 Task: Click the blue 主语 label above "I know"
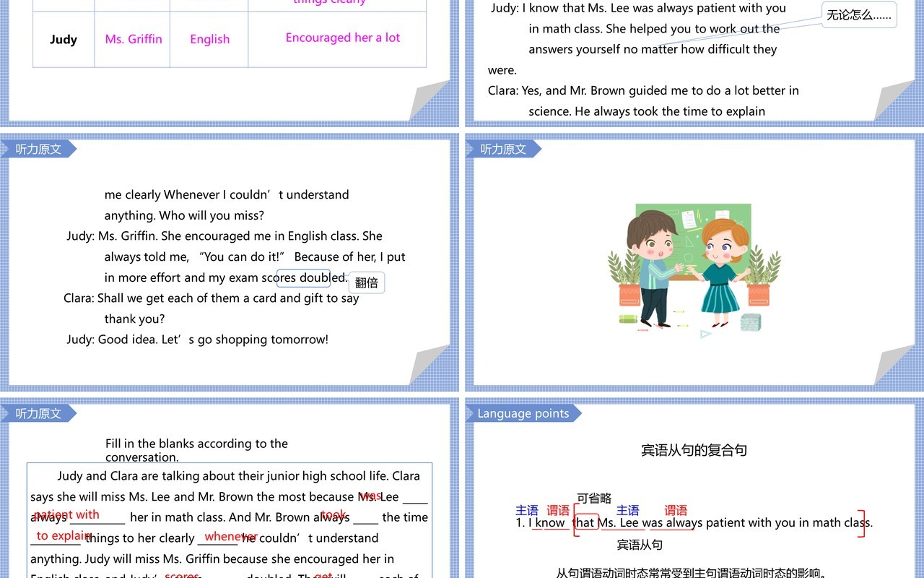(x=527, y=510)
